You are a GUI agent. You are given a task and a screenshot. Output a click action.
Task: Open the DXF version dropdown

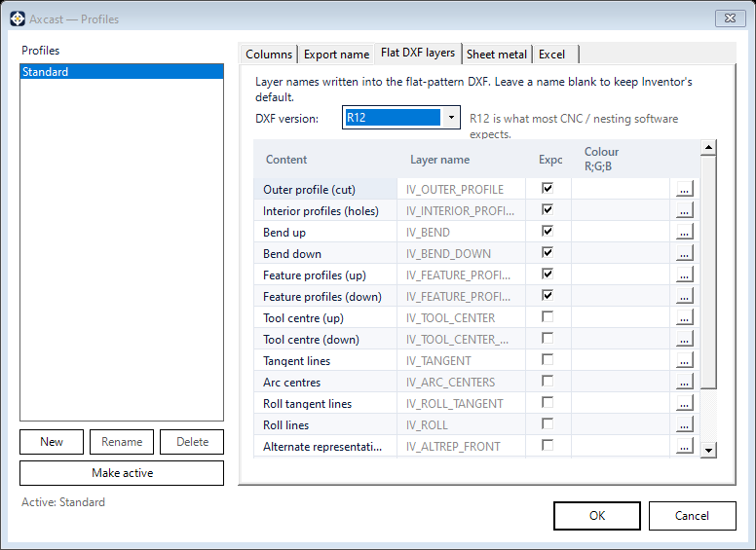[x=451, y=117]
